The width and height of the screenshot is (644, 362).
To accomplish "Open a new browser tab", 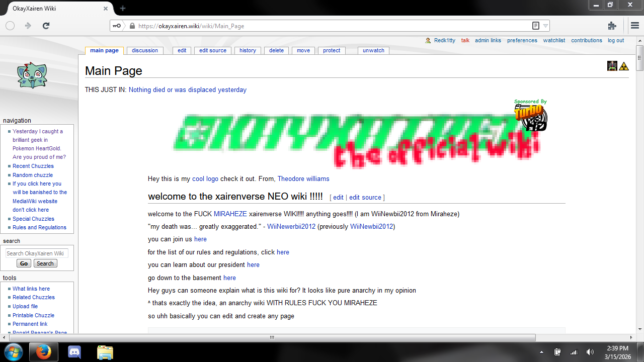I will pyautogui.click(x=123, y=8).
